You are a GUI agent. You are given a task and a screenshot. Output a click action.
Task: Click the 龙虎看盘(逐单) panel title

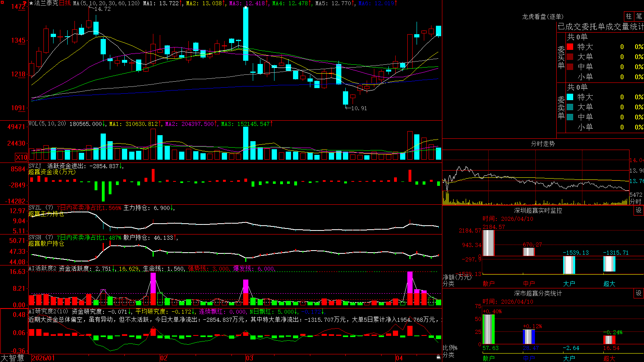[543, 16]
